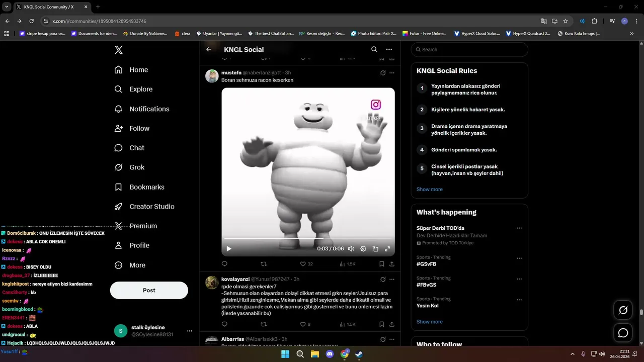The width and height of the screenshot is (644, 362).
Task: Mute the video volume
Action: click(351, 248)
